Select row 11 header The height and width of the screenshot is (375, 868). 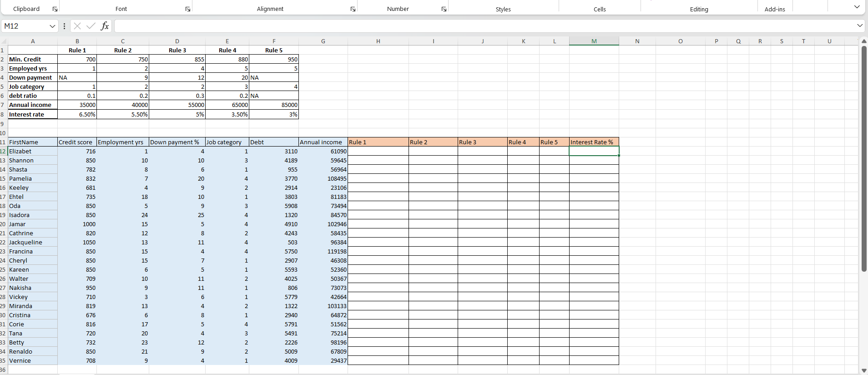pyautogui.click(x=3, y=142)
